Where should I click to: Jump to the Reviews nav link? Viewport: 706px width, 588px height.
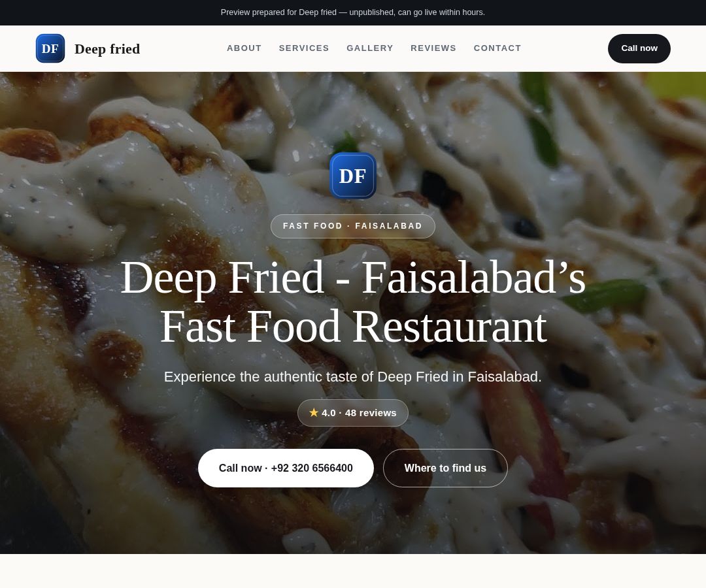[433, 48]
